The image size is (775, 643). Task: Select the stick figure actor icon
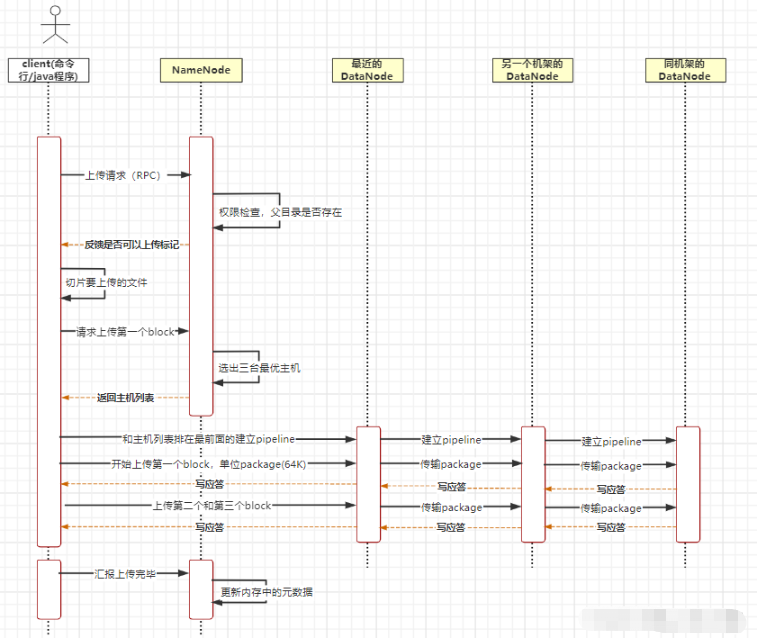55,24
